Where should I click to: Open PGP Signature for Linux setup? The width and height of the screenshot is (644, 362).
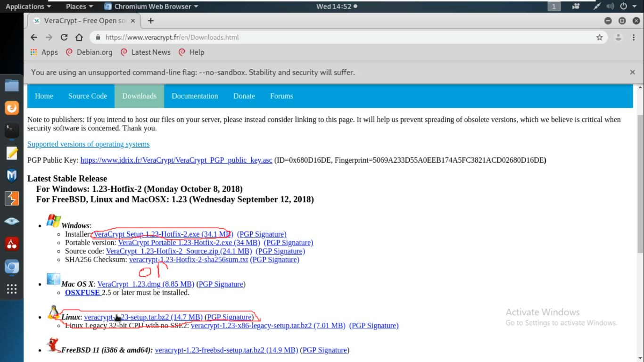point(229,317)
